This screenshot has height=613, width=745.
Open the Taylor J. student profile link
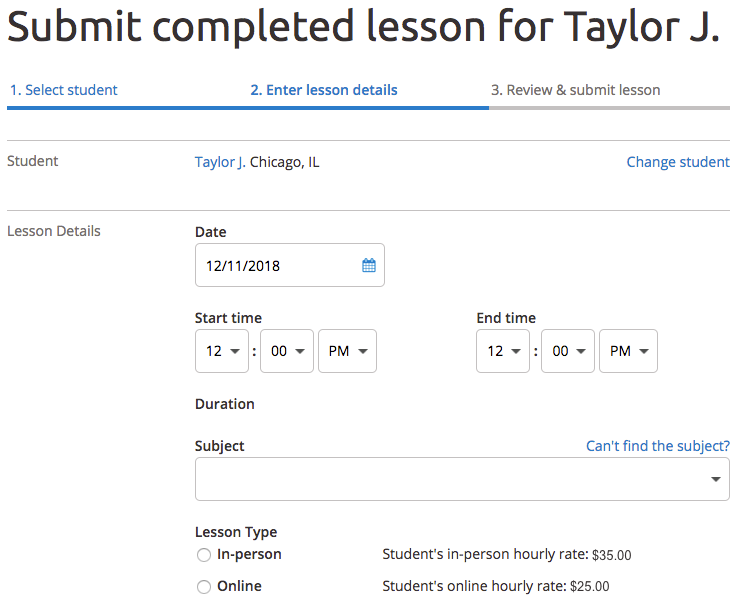[220, 162]
